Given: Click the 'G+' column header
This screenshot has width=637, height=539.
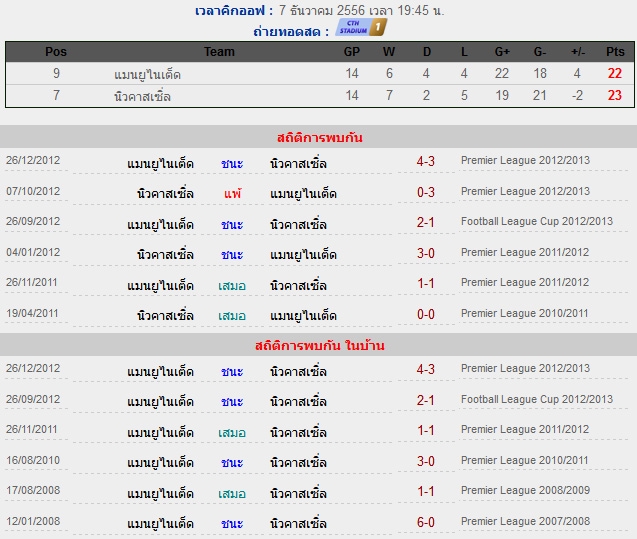Looking at the screenshot, I should point(502,52).
